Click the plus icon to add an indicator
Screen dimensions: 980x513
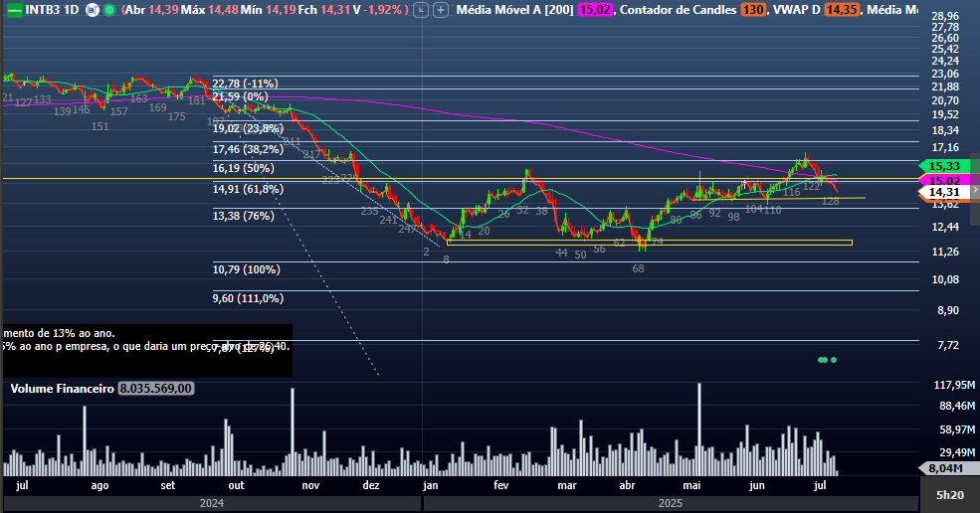coord(439,8)
